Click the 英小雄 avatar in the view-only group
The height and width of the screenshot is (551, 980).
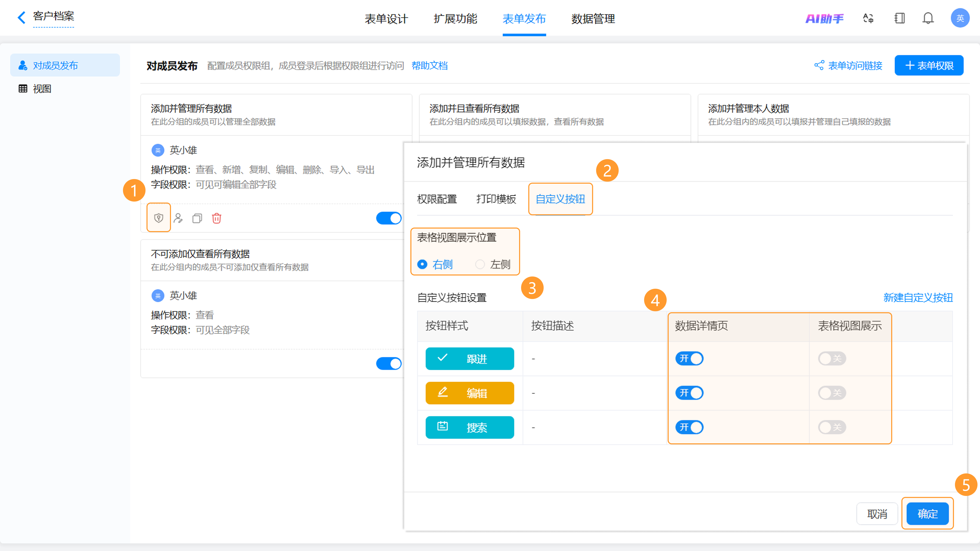pyautogui.click(x=158, y=295)
